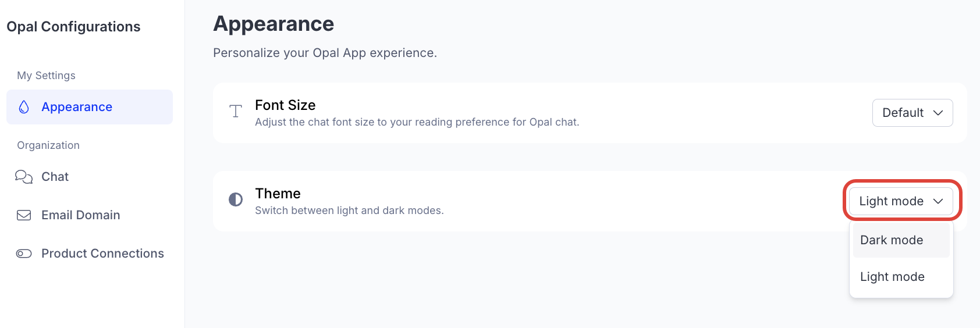The image size is (980, 328).
Task: Click the Appearance page heading
Action: 274,24
